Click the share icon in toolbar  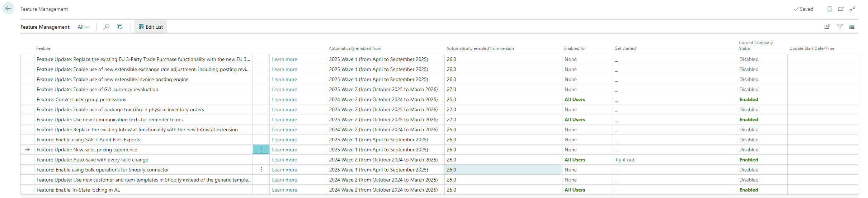(827, 27)
